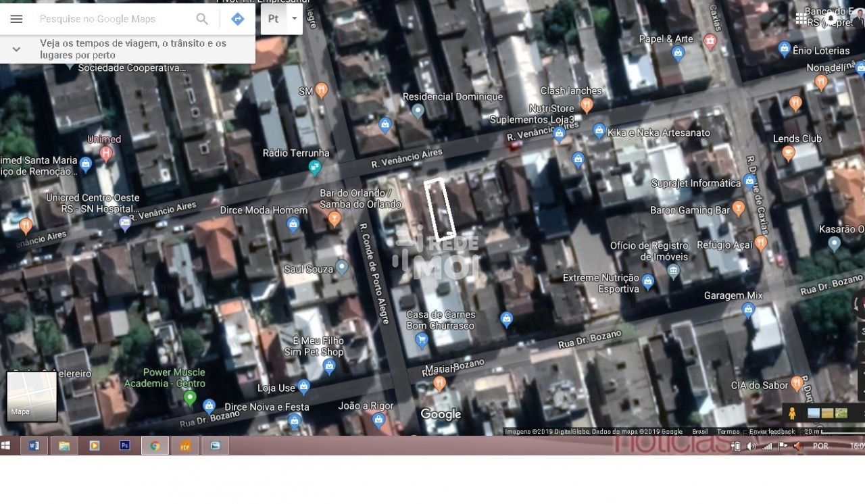The height and width of the screenshot is (504, 865).
Task: Click the É Meu Filho Sim Pet Shop pin
Action: click(329, 367)
